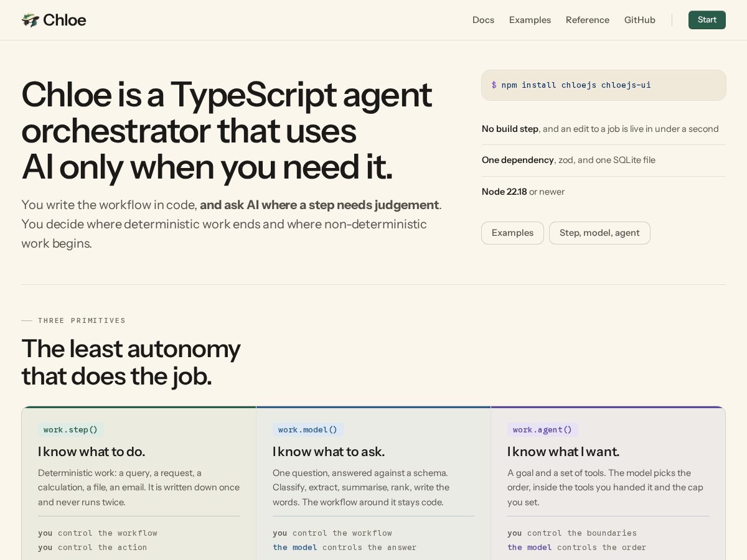Click "you control the action" line
Viewport: 747px width, 560px height.
[x=93, y=548]
